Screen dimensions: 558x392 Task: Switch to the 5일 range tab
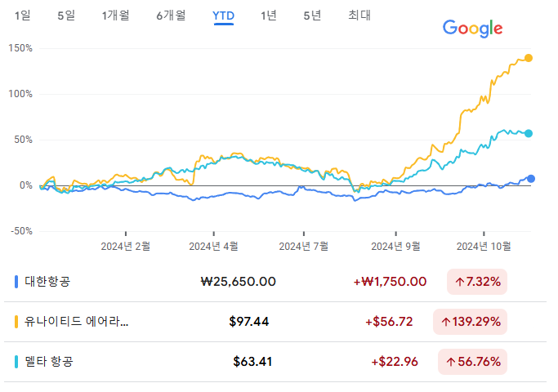click(x=66, y=16)
